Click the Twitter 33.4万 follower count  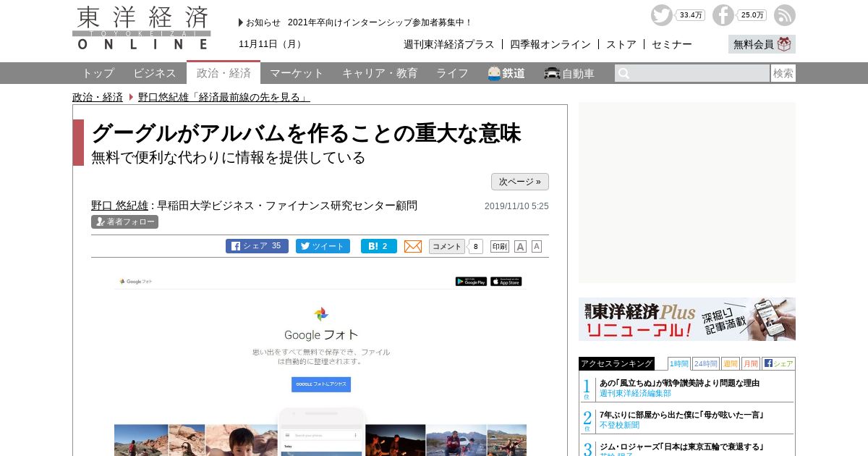(x=691, y=15)
